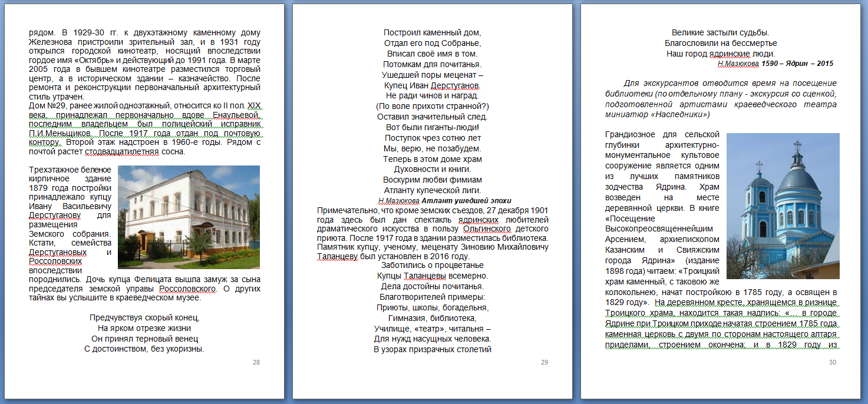Click the quoted name «Октябрь»
The height and width of the screenshot is (404, 868).
pyautogui.click(x=95, y=61)
